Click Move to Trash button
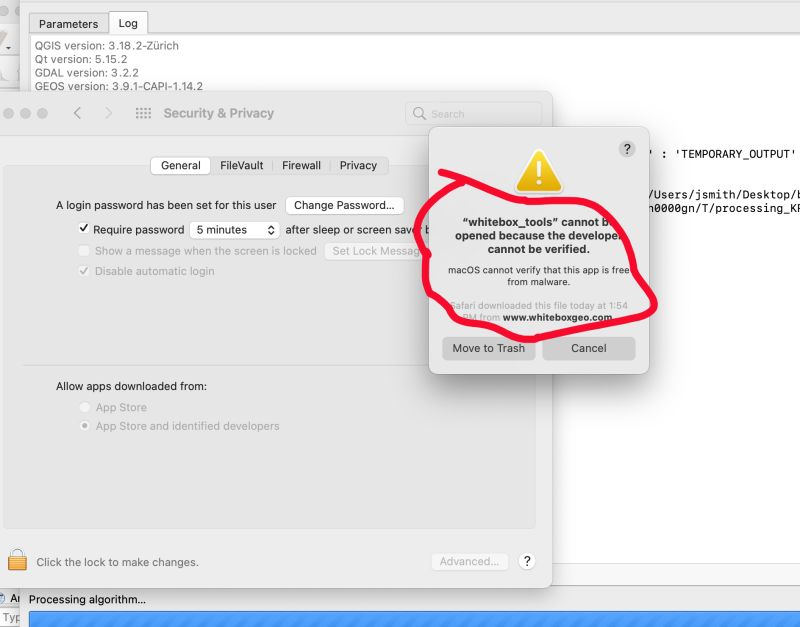800x627 pixels. click(x=488, y=348)
